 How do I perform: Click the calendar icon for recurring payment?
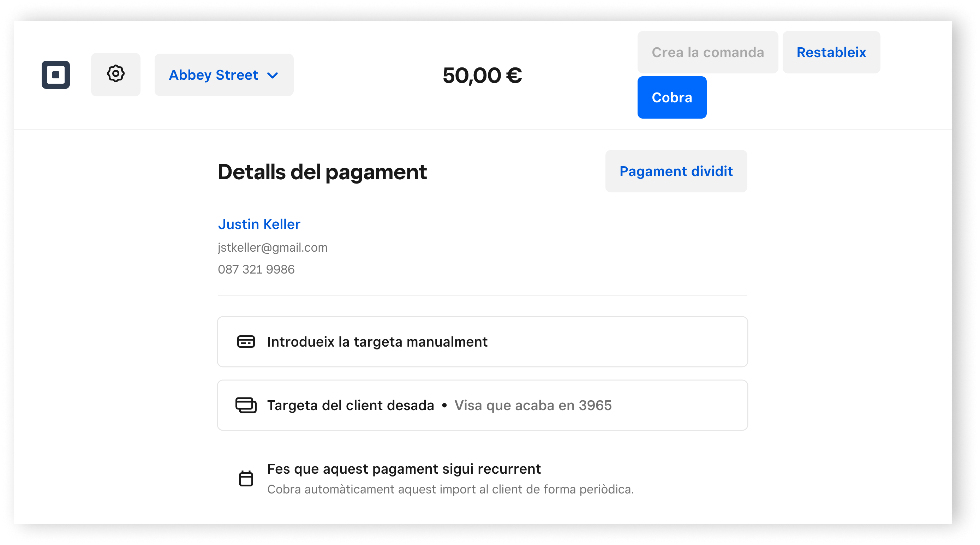point(246,478)
